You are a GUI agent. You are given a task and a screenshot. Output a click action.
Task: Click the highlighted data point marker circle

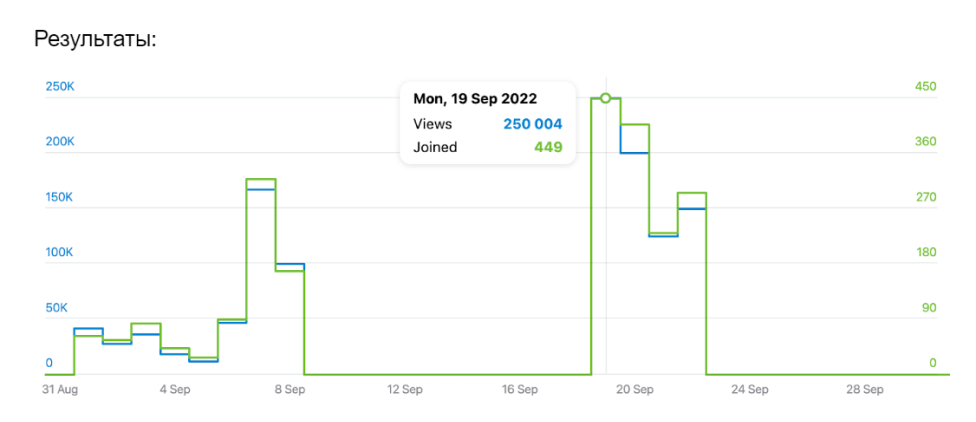coord(605,98)
